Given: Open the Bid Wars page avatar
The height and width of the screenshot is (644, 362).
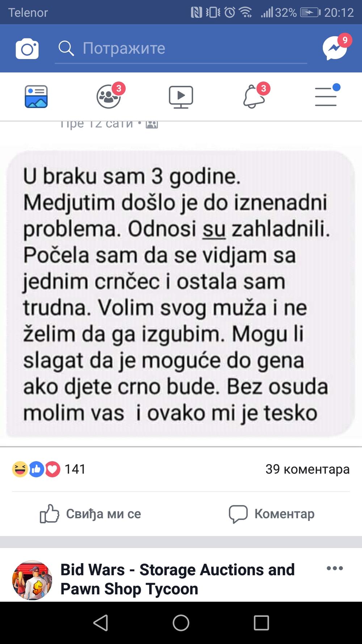Looking at the screenshot, I should pos(32,580).
